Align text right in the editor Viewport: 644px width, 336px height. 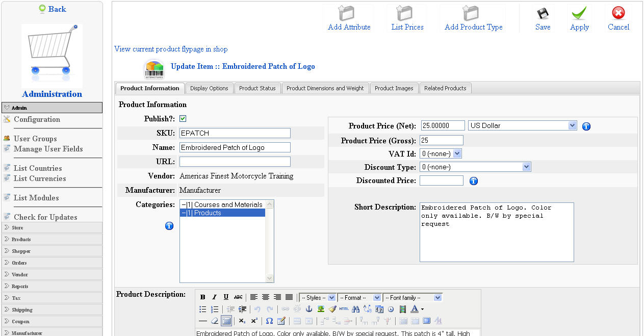(x=277, y=297)
